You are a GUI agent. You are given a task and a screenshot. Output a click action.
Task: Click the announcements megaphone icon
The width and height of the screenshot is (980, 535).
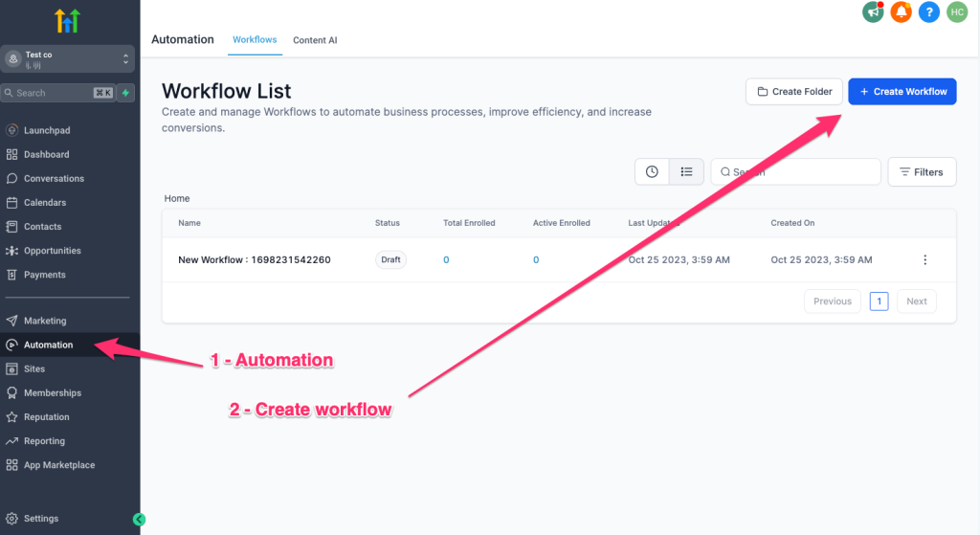pos(873,11)
